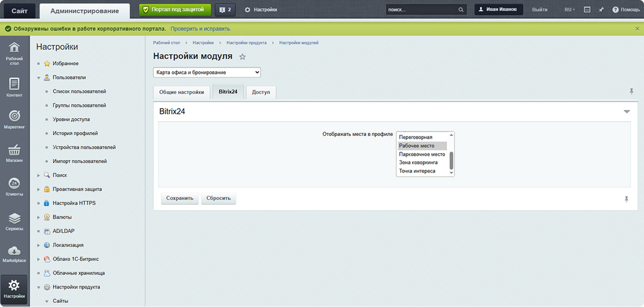Click the Помощь help icon
Screen dimensions: 644x307
click(x=626, y=10)
